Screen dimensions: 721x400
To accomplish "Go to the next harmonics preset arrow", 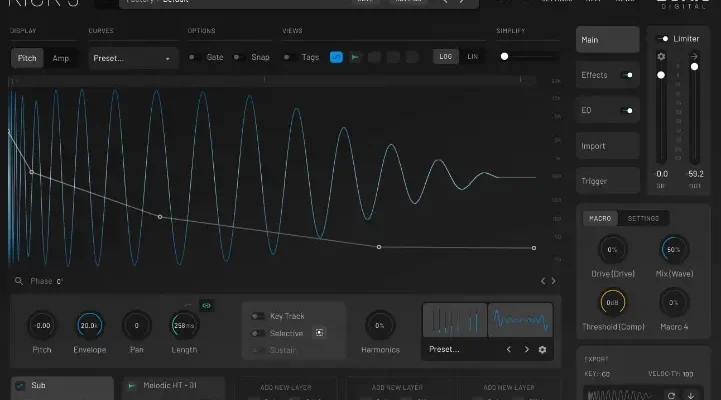I will click(x=526, y=350).
